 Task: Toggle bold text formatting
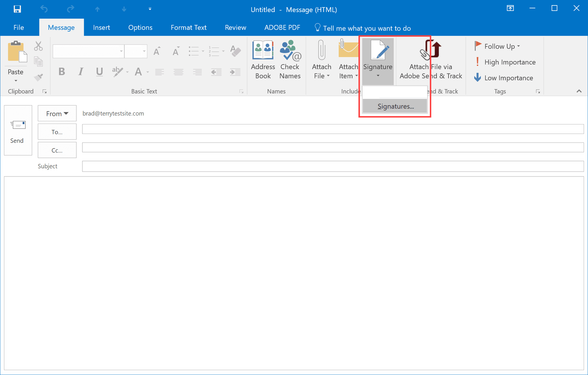point(62,72)
